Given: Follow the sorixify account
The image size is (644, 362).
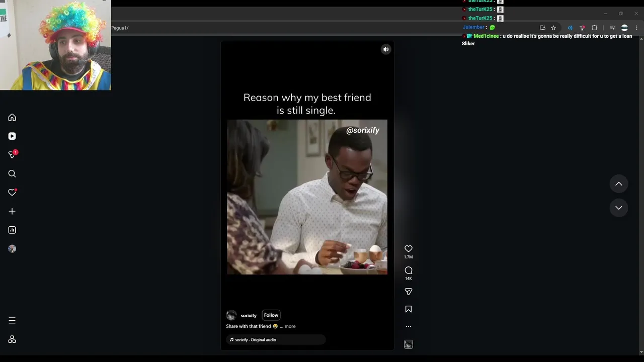Looking at the screenshot, I should click(x=271, y=315).
